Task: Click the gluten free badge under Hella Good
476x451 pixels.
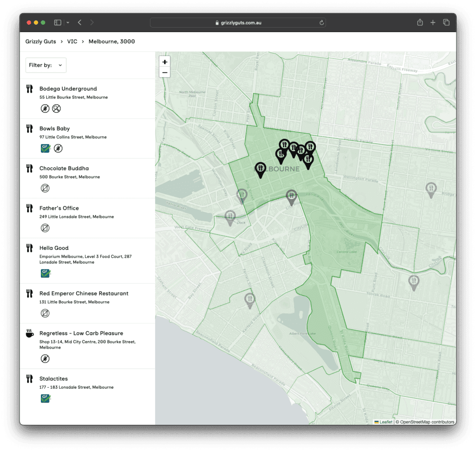Action: tap(46, 274)
